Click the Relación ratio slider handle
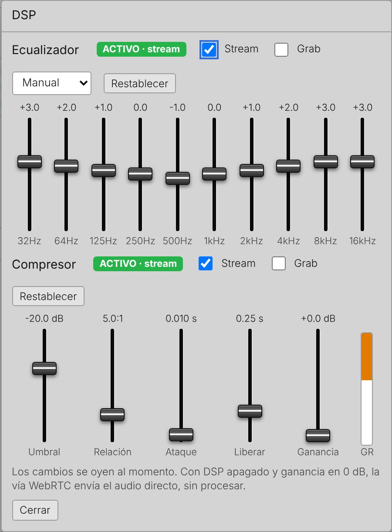392x532 pixels. point(112,415)
